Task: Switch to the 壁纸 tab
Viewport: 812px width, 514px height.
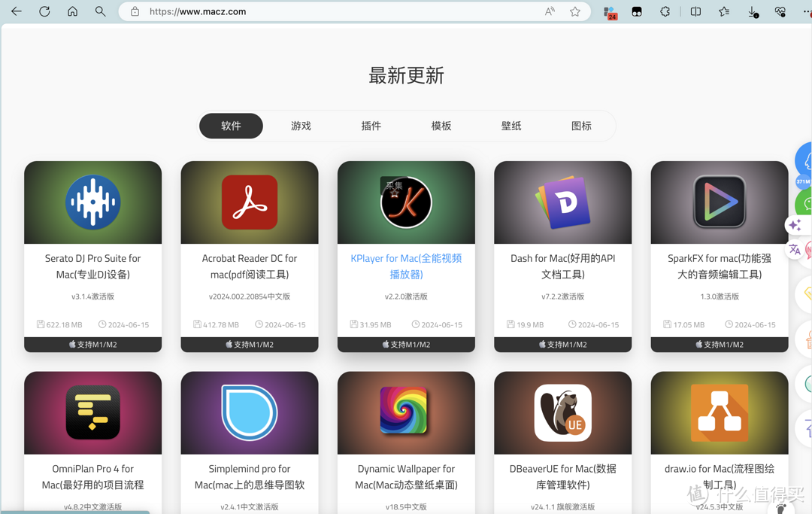Action: pyautogui.click(x=511, y=126)
